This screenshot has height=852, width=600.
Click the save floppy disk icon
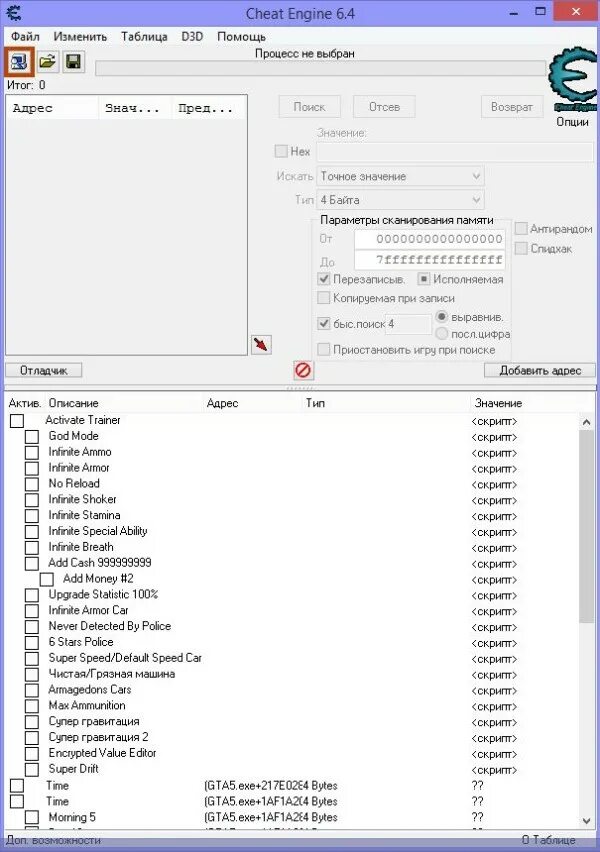click(73, 61)
